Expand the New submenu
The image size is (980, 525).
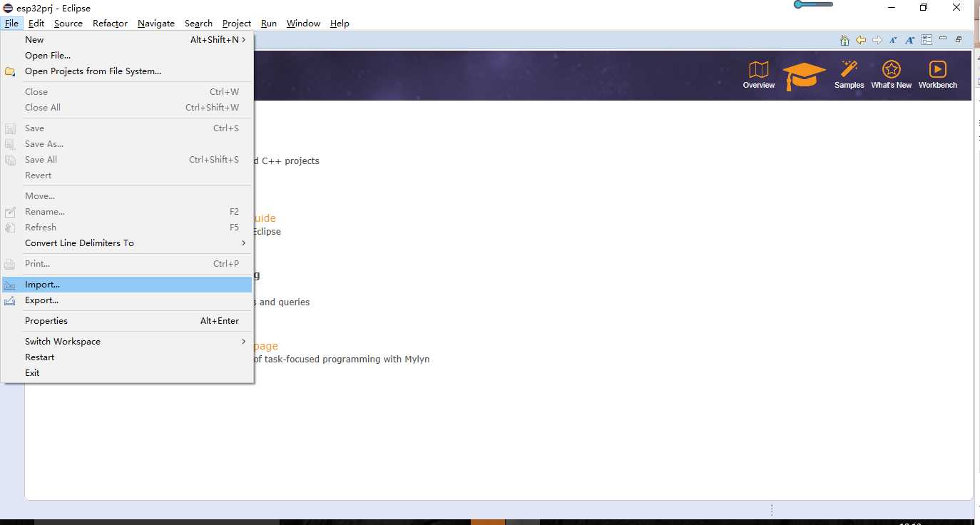[x=127, y=40]
